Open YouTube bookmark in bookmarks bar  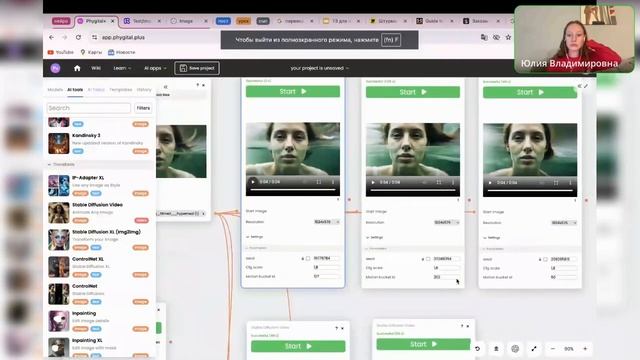pyautogui.click(x=61, y=52)
